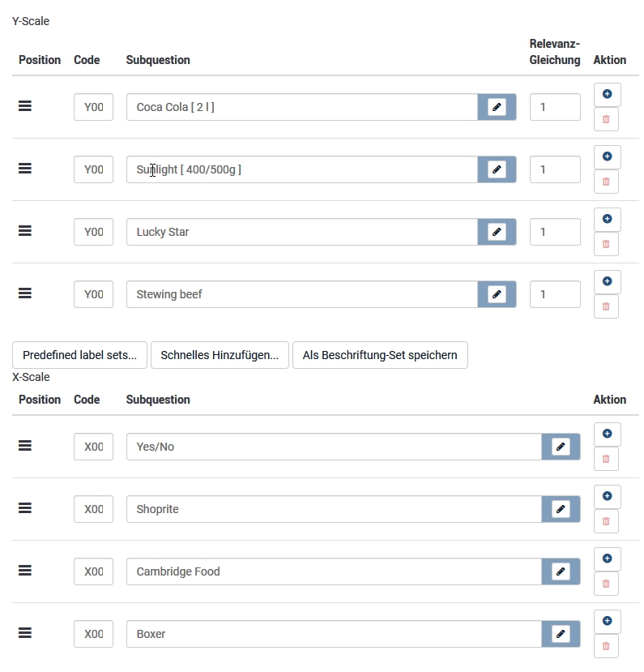Click Schnelles Hinzufügen button
The image size is (644, 672).
(220, 355)
